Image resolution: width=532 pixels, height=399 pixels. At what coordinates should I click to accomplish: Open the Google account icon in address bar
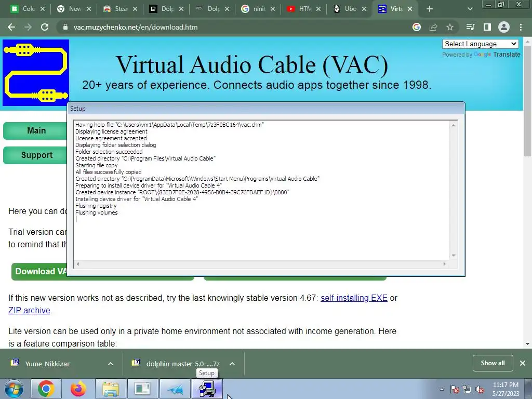(417, 27)
